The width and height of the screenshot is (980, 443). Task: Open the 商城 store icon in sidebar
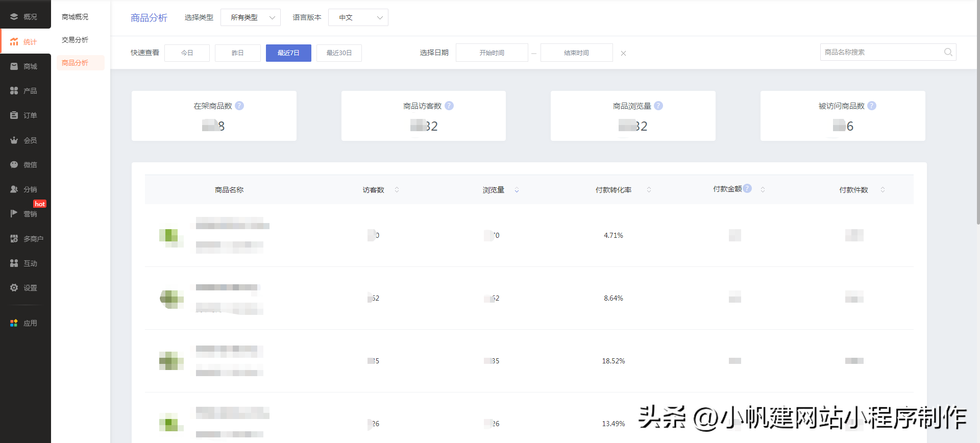[x=14, y=66]
